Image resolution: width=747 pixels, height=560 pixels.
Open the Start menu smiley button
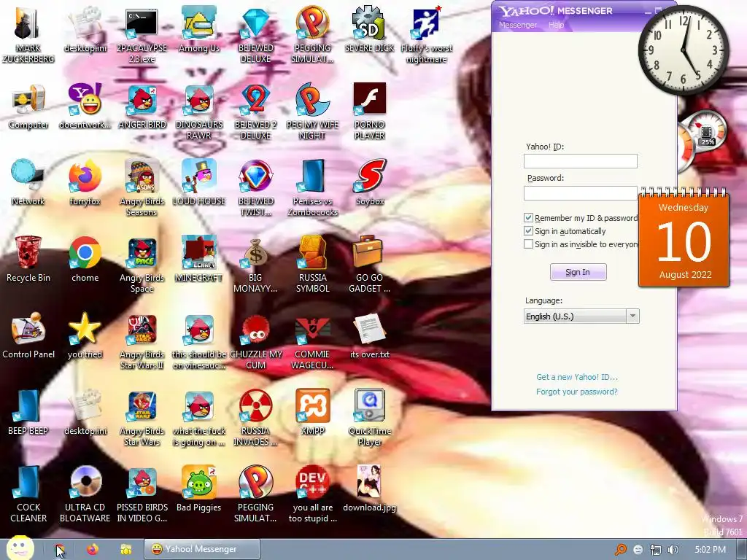coord(20,548)
